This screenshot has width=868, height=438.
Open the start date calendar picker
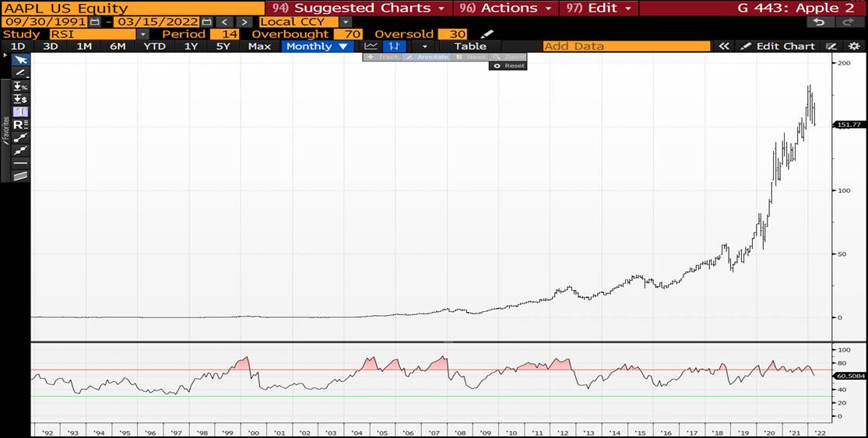pos(94,22)
